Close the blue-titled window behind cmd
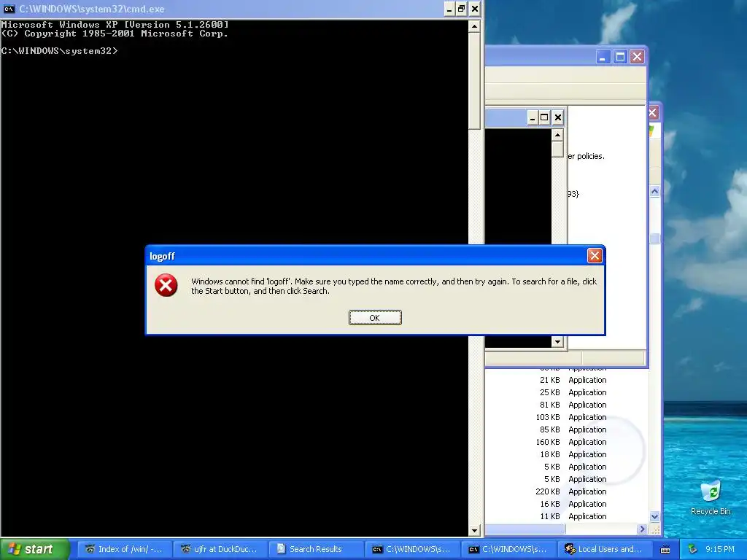 637,57
